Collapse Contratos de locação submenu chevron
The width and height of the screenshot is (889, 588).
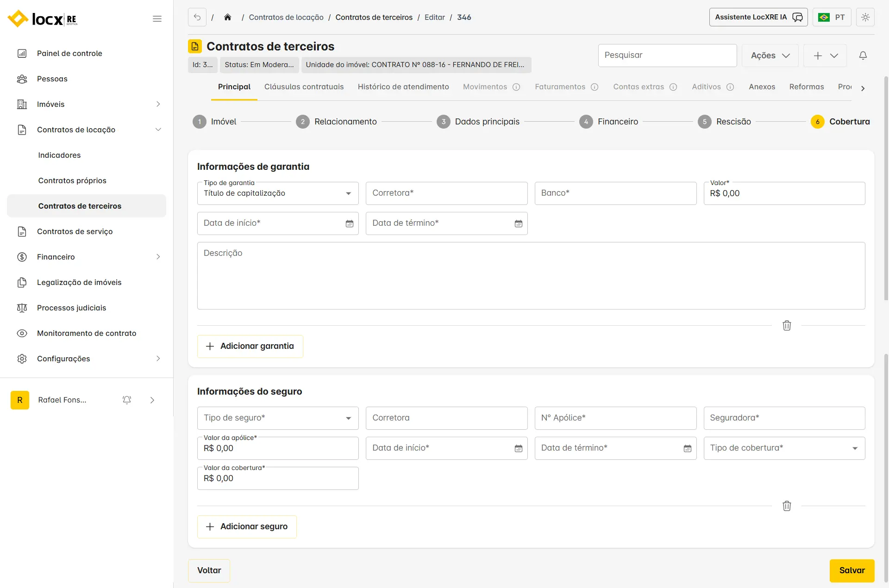[x=158, y=130]
